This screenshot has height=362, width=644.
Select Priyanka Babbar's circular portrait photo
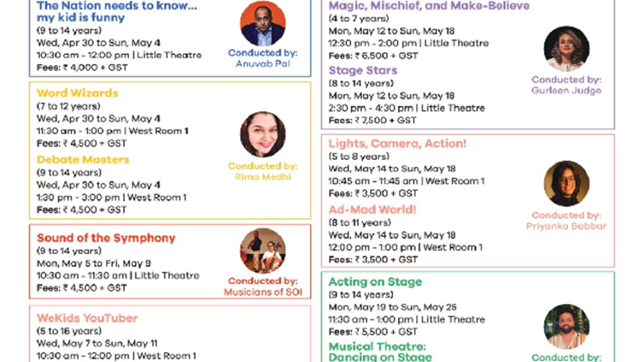click(x=566, y=183)
